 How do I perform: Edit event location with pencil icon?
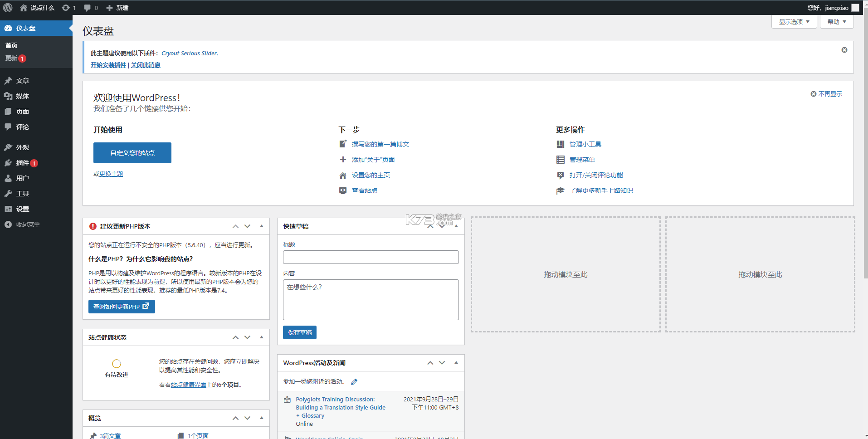click(354, 382)
